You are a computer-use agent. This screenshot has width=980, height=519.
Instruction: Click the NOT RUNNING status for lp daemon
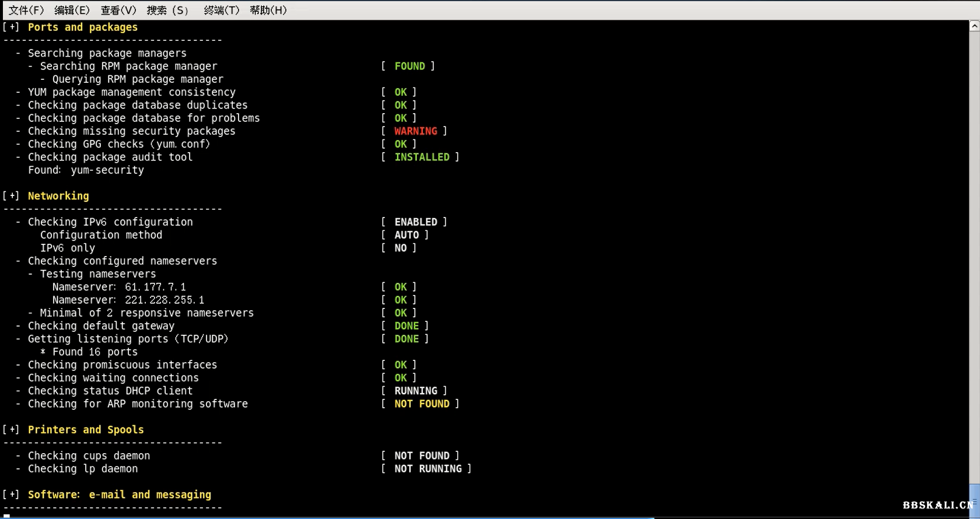tap(428, 469)
